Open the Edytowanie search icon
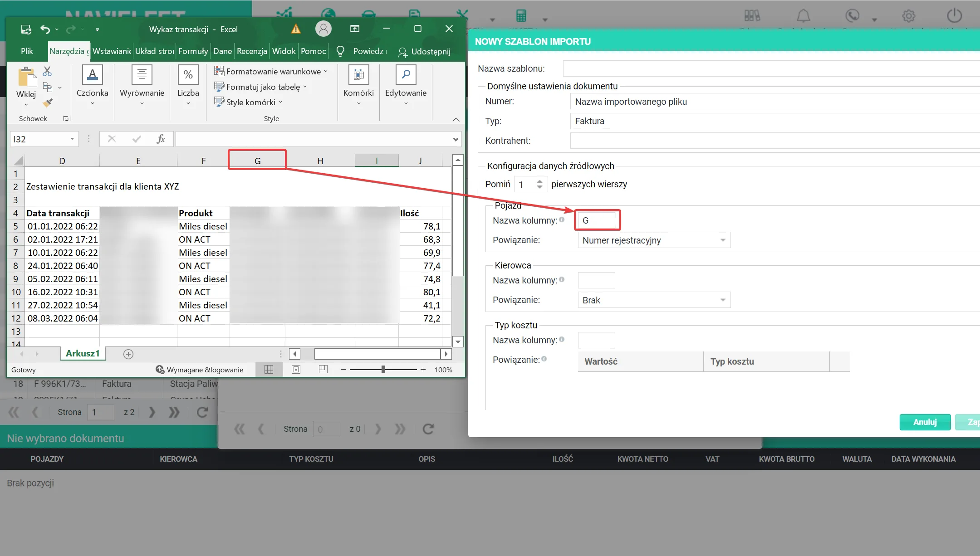Viewport: 980px width, 556px height. tap(406, 74)
